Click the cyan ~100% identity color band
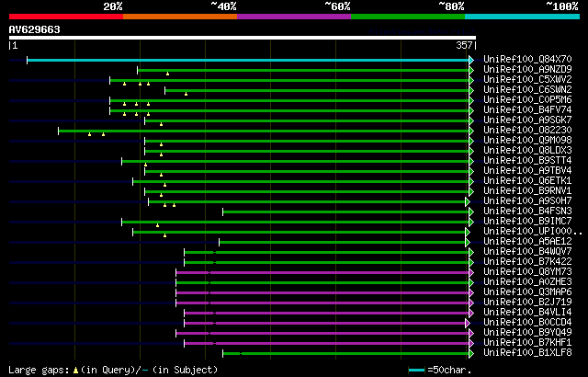This screenshot has height=377, width=588. [522, 17]
